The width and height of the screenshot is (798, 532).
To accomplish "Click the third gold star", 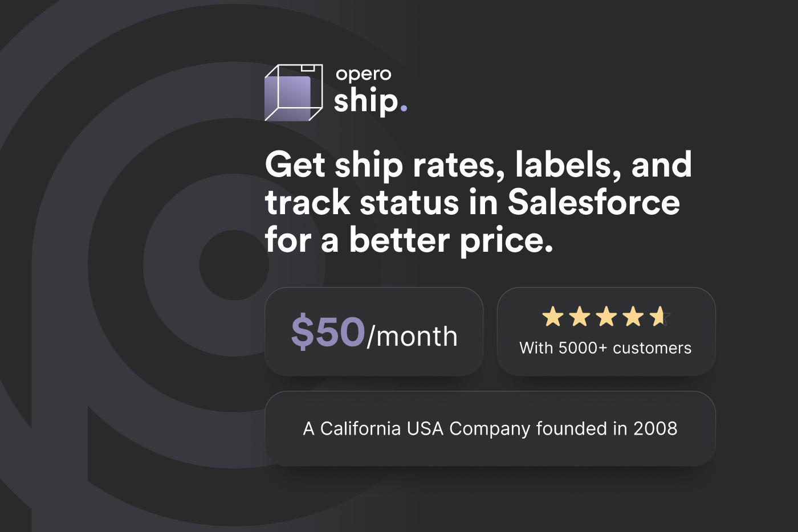I will click(x=606, y=316).
